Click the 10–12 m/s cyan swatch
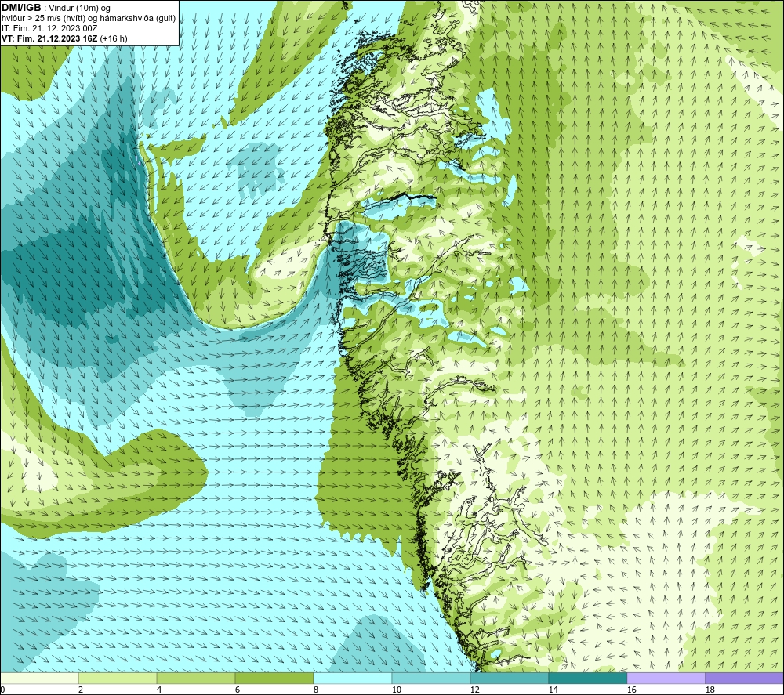 [431, 679]
